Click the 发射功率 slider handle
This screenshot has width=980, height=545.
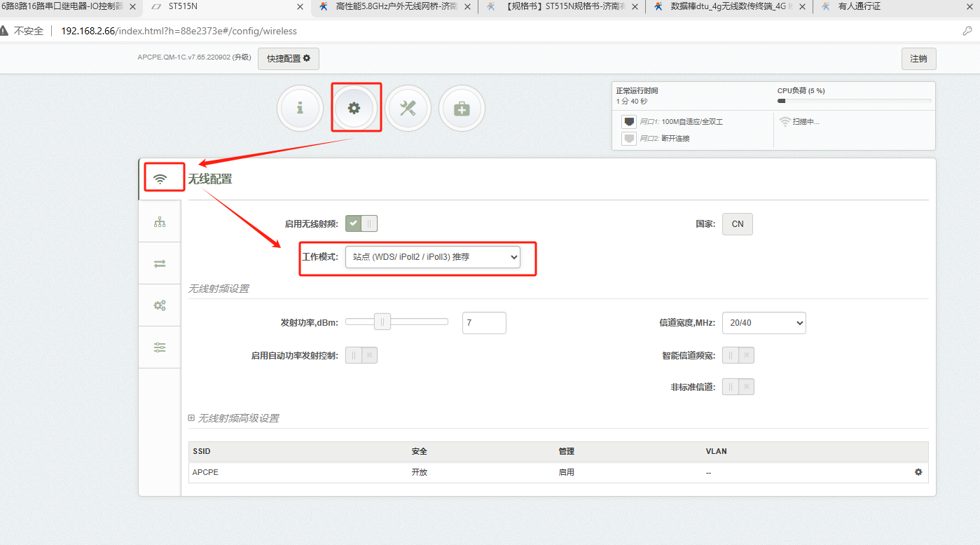382,322
